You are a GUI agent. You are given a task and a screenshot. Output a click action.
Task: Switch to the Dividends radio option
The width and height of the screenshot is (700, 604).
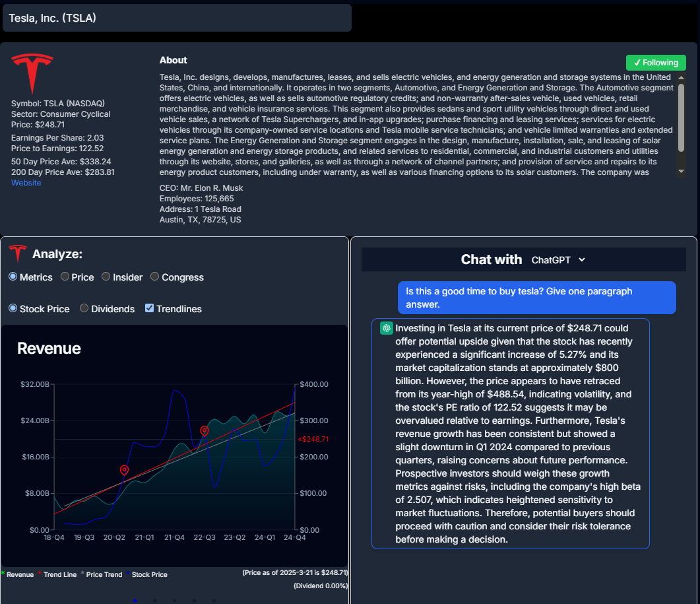click(x=84, y=308)
